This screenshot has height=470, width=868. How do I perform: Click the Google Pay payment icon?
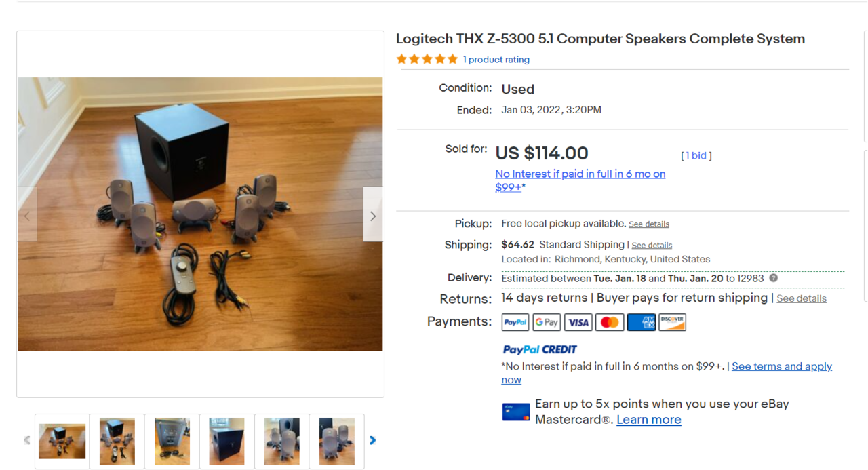click(x=547, y=322)
